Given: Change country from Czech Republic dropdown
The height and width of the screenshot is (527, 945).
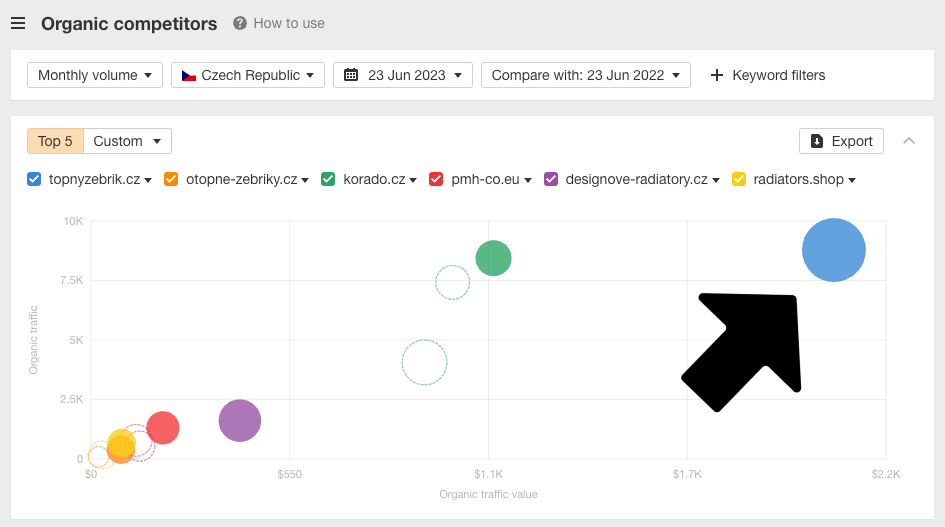Looking at the screenshot, I should pos(248,75).
